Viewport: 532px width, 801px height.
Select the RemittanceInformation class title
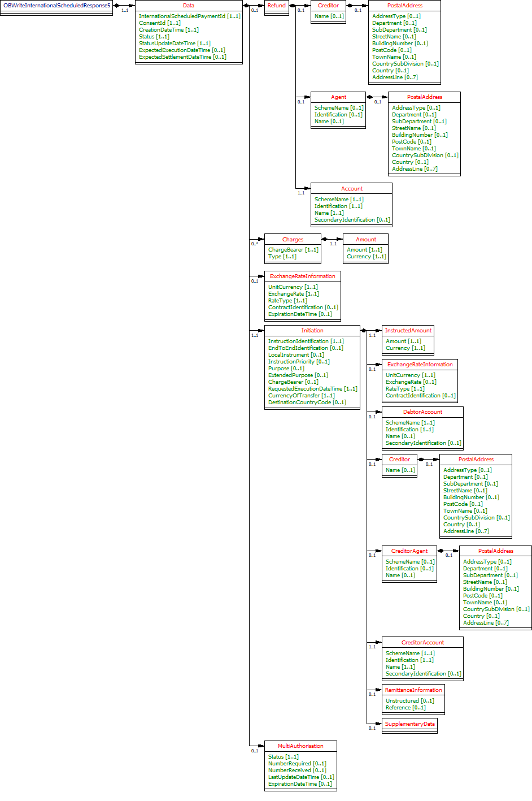(x=413, y=690)
